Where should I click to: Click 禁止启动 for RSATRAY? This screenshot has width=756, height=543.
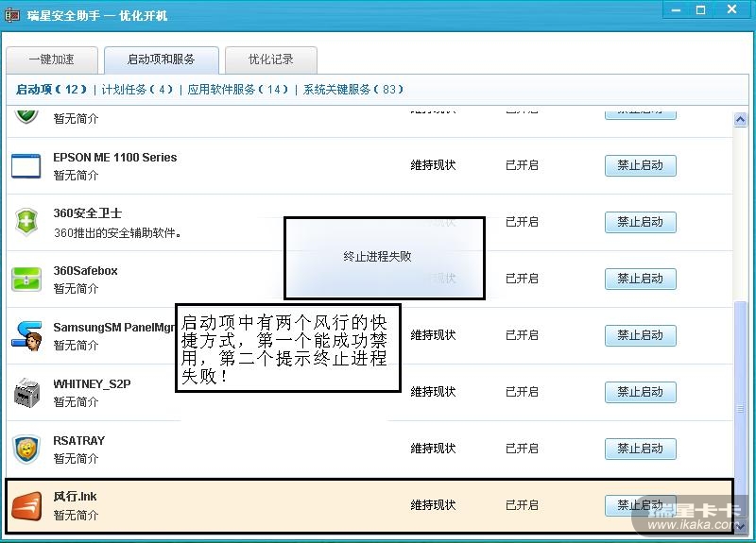(641, 449)
